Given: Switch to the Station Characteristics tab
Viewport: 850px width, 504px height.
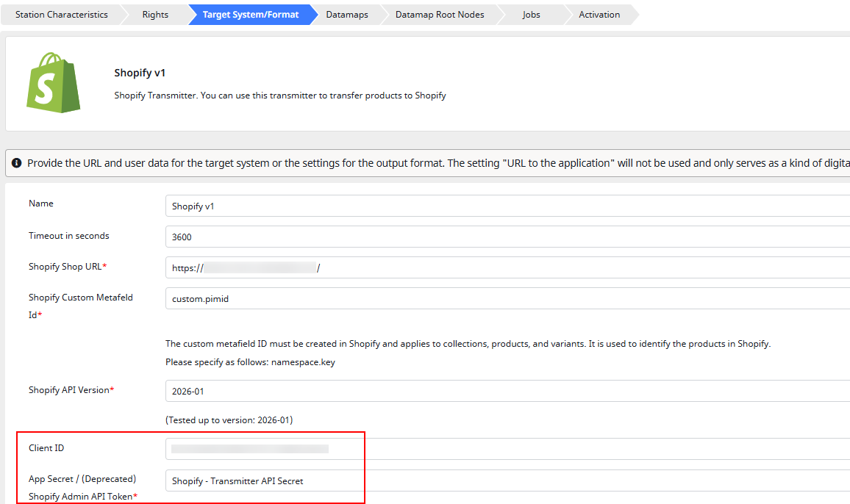Looking at the screenshot, I should (x=62, y=14).
